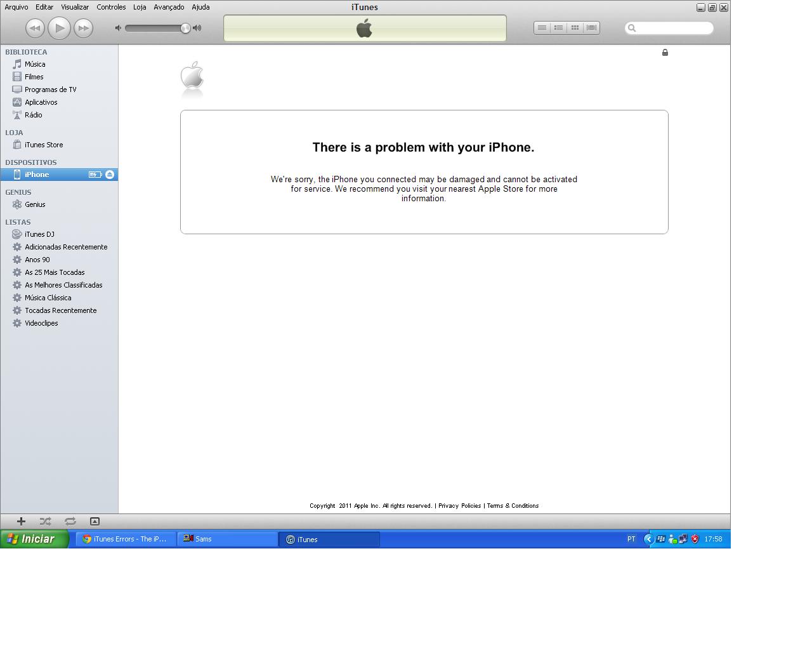Screen dimensions: 812x650
Task: Select Aplicativos in the library
Action: pos(59,102)
